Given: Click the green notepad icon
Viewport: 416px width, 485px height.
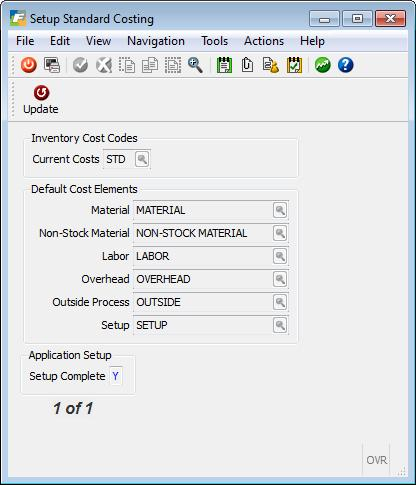Looking at the screenshot, I should click(224, 65).
